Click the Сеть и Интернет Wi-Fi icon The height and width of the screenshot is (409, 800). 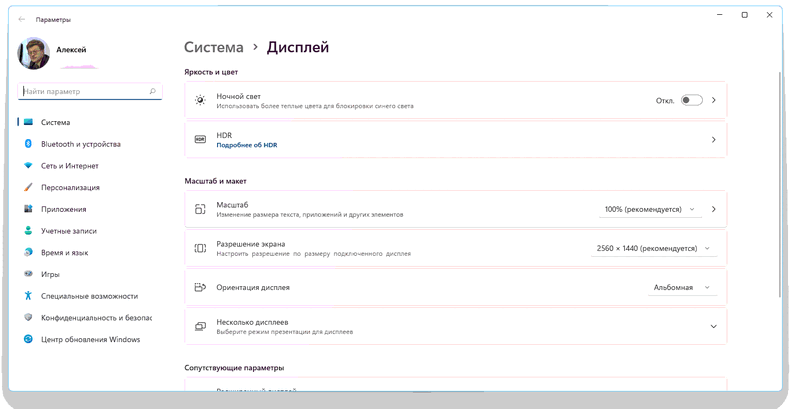click(x=29, y=166)
